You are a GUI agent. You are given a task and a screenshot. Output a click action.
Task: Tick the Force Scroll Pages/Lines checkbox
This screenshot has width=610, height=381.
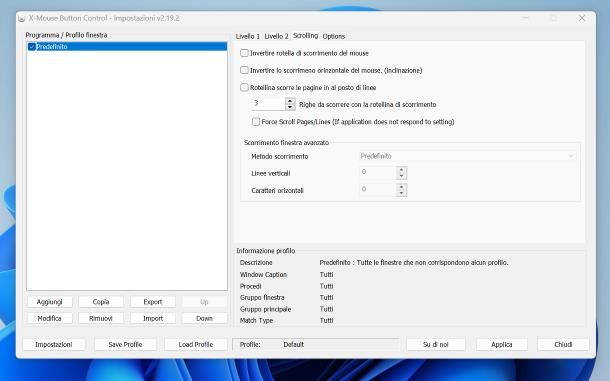coord(256,122)
